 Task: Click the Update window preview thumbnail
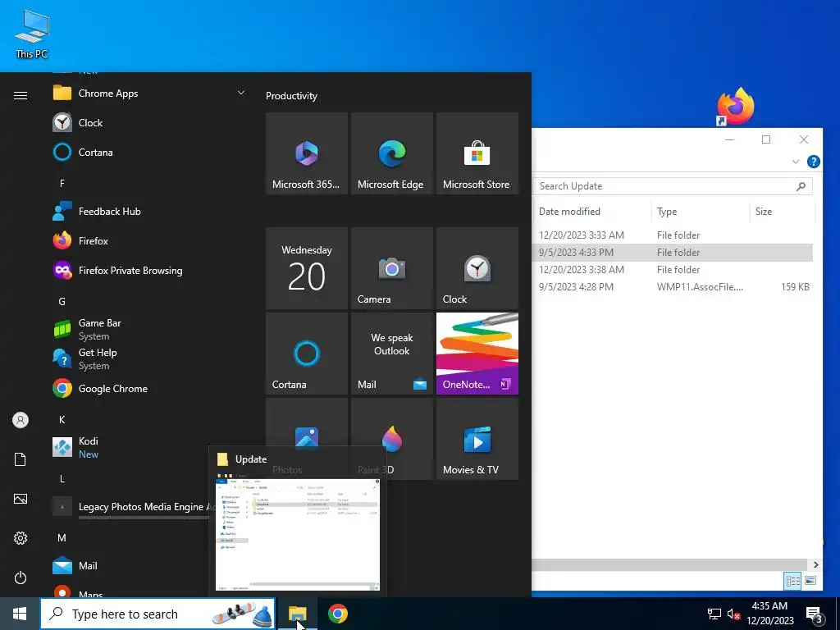tap(298, 535)
